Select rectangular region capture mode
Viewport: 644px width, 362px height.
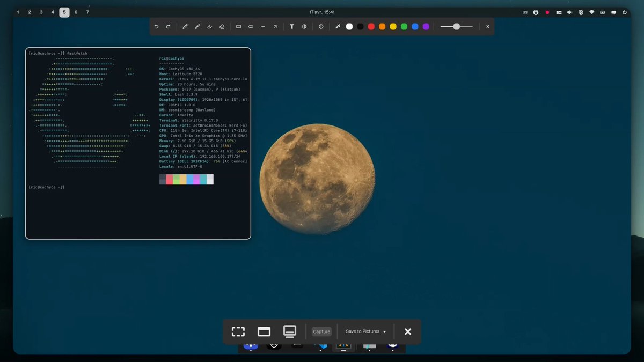(x=238, y=331)
